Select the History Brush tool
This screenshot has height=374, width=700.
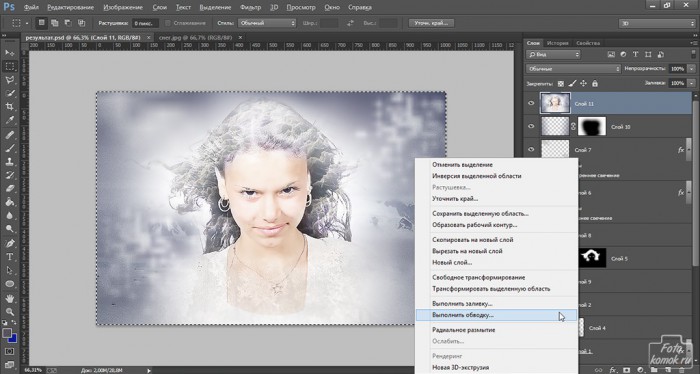tap(9, 175)
